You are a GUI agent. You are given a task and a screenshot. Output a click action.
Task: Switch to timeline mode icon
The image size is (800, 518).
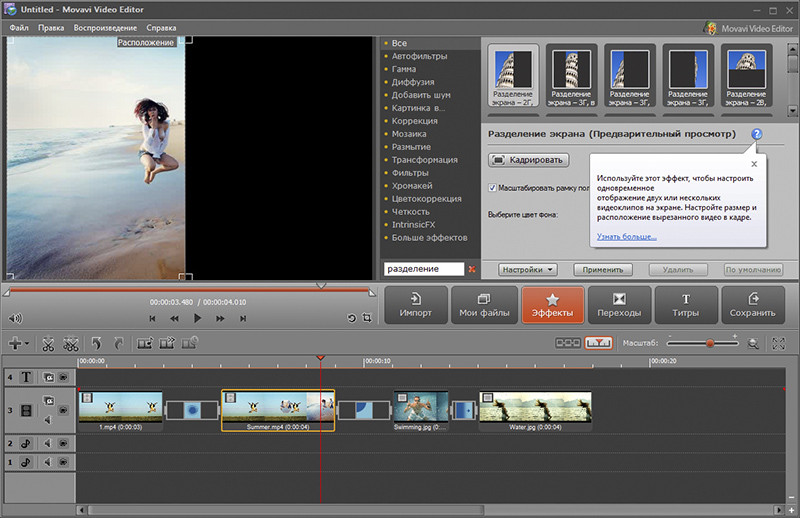coord(598,343)
